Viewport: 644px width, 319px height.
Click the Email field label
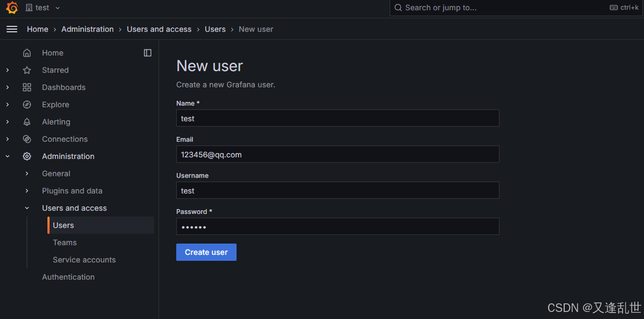184,139
